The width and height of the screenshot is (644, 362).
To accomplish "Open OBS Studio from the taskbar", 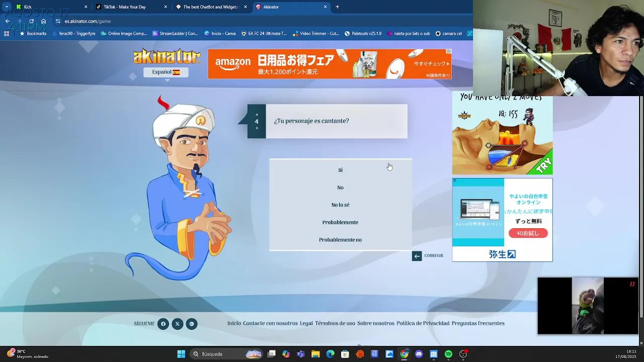I will tap(463, 354).
